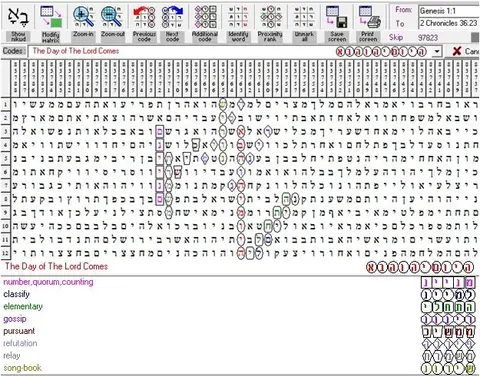The height and width of the screenshot is (376, 480).
Task: Select the 'song-book' term
Action: pos(22,368)
